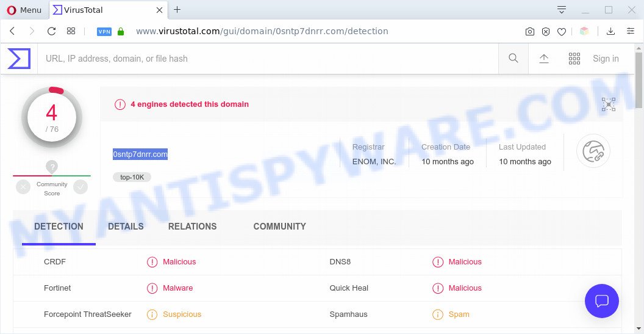Go back to previous page
The height and width of the screenshot is (334, 644).
pos(12,31)
